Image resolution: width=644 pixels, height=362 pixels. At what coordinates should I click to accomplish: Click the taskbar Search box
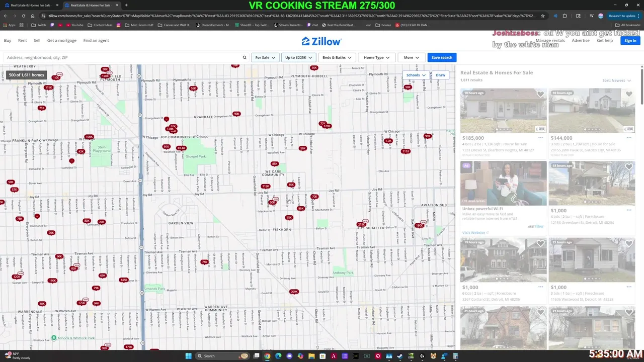pos(223,356)
